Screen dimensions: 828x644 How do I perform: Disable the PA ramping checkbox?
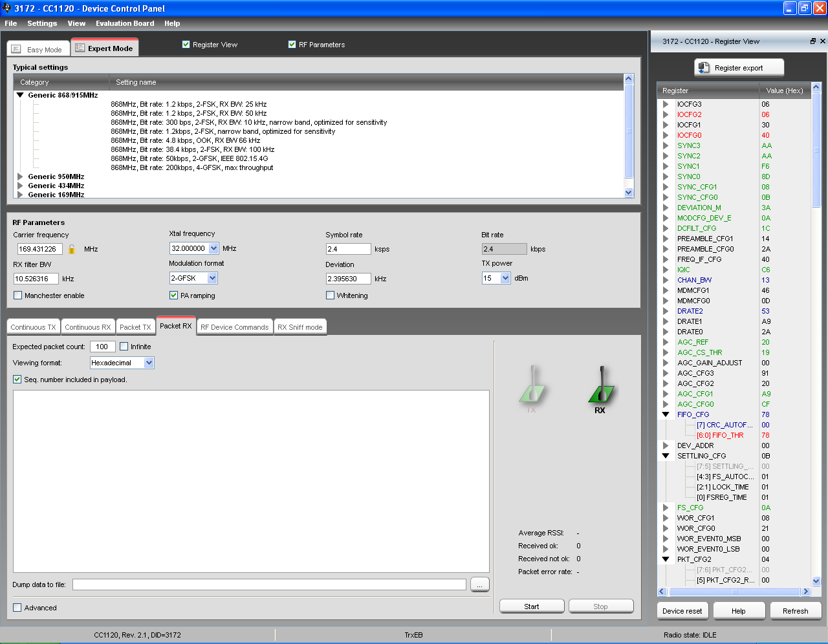[x=173, y=295]
